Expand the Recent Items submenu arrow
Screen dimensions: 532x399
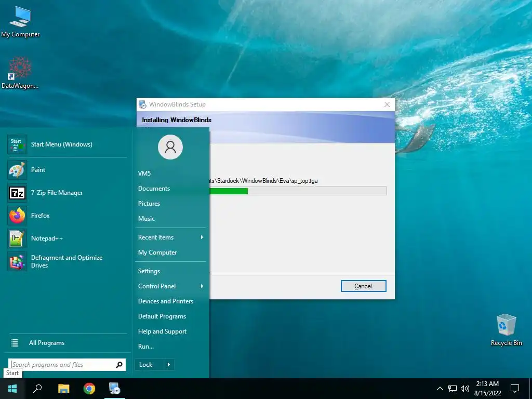click(x=202, y=237)
